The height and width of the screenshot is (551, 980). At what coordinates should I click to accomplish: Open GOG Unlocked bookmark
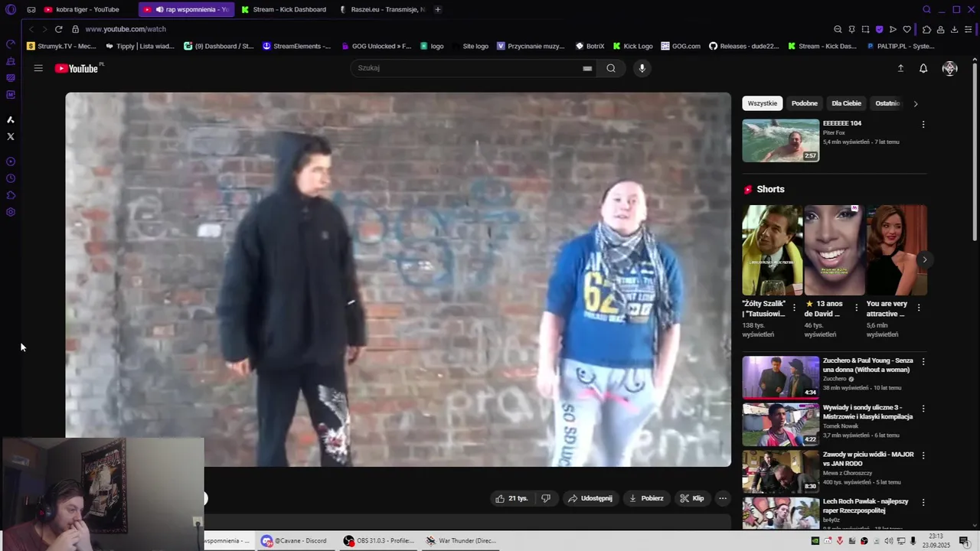pos(375,46)
